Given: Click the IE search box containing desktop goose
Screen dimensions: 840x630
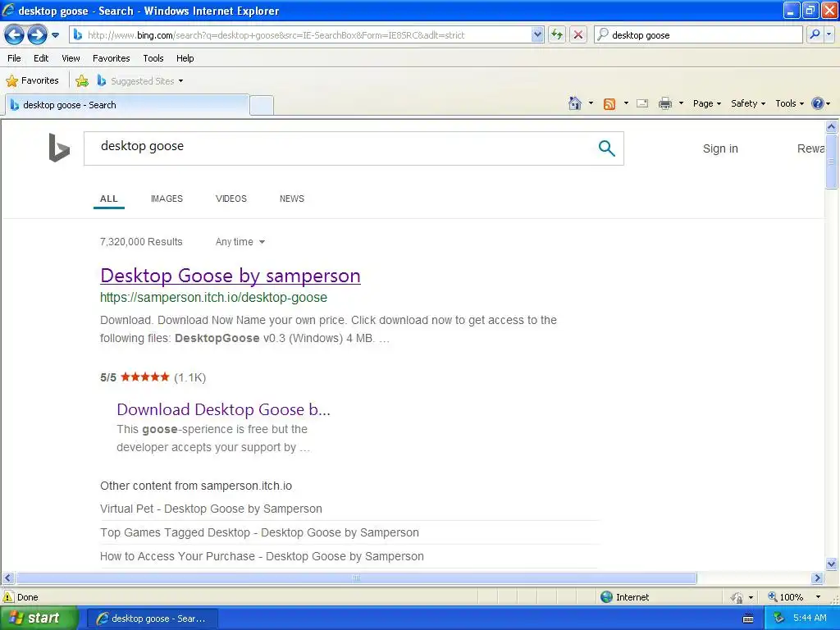Looking at the screenshot, I should click(x=699, y=35).
